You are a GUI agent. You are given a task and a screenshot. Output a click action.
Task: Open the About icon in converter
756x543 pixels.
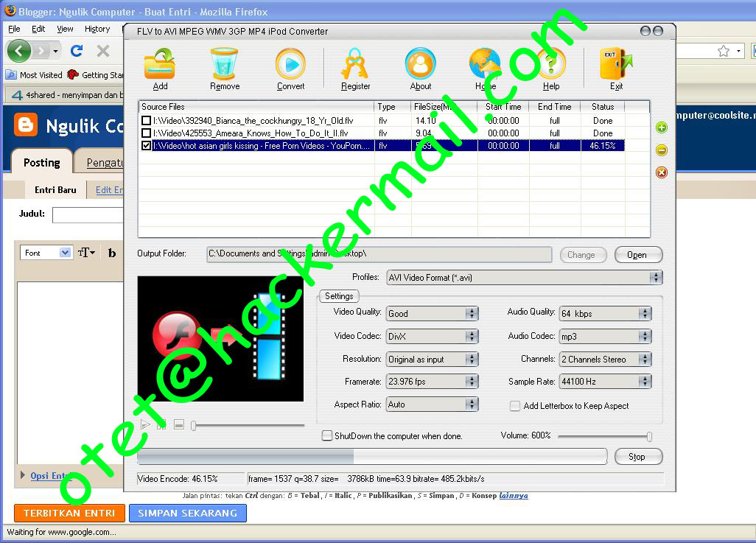click(421, 63)
